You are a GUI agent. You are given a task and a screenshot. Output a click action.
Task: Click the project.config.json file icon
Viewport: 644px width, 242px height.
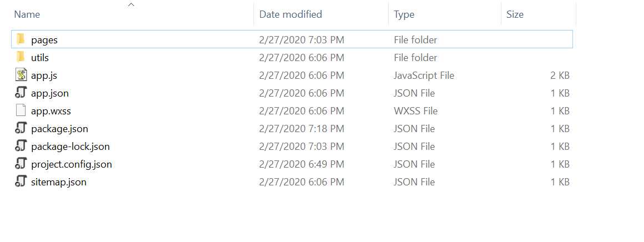tap(21, 164)
